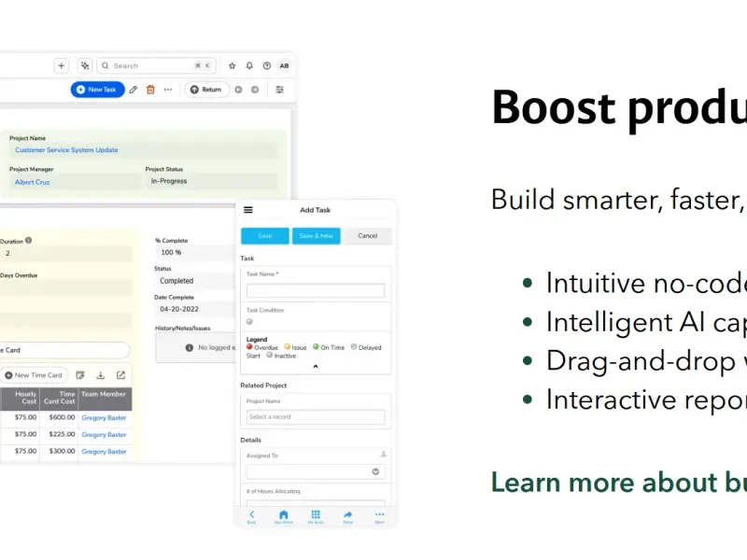Open App Home in bottom navigation

284,517
